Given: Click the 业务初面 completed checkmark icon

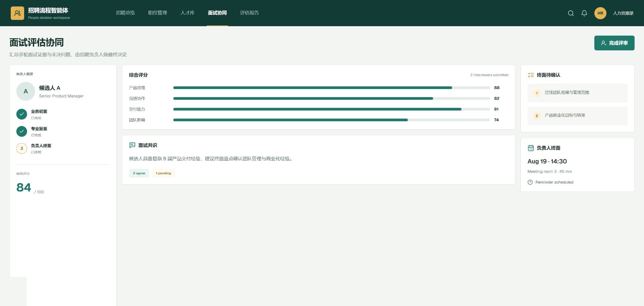Looking at the screenshot, I should [x=22, y=114].
